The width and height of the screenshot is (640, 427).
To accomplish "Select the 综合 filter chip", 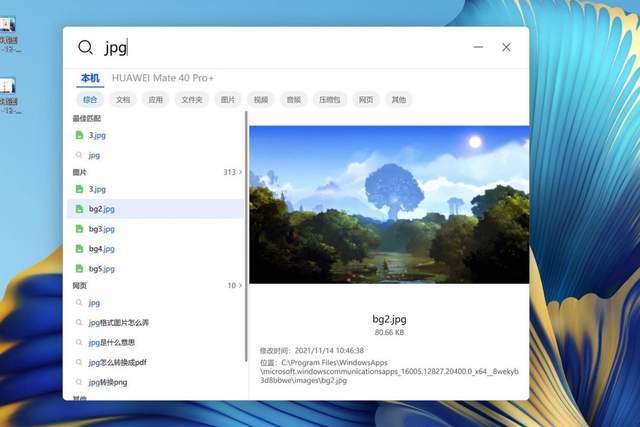I will (x=90, y=100).
